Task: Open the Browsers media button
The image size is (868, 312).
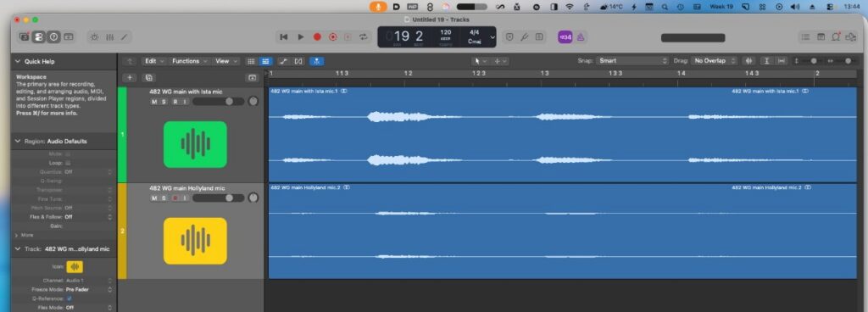Action: coord(851,37)
